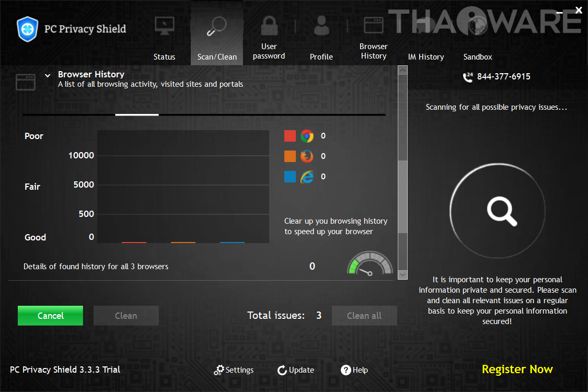The width and height of the screenshot is (588, 392).
Task: Click the orange Firefox color swatch
Action: 290,156
